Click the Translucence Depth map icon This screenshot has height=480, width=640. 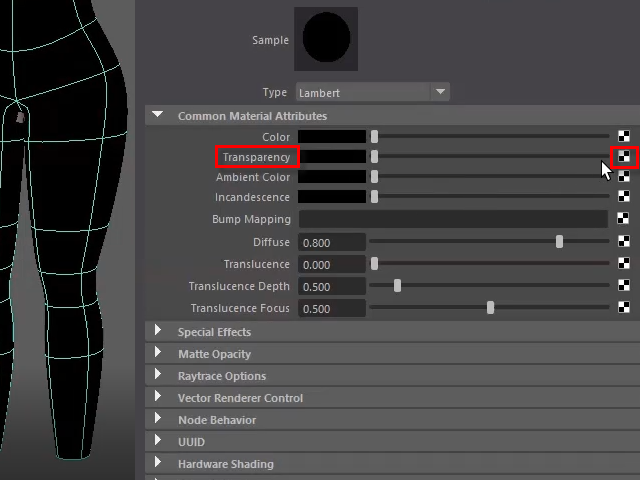point(623,286)
